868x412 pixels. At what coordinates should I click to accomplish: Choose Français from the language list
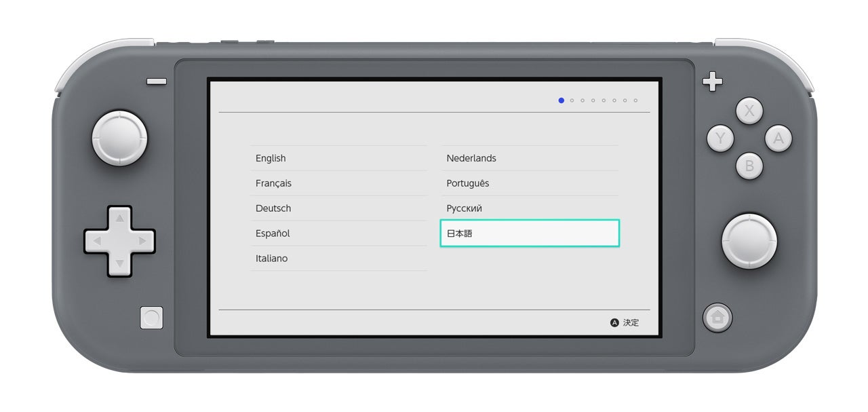coord(338,183)
